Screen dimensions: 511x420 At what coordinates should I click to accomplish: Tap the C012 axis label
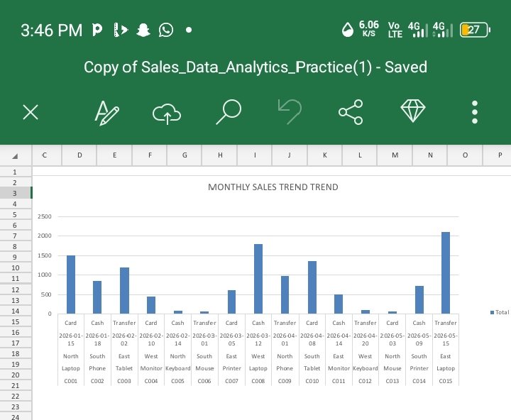tap(365, 381)
